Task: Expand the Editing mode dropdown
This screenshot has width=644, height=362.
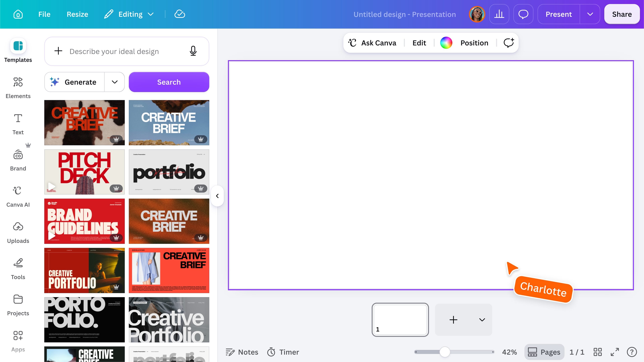Action: tap(129, 14)
